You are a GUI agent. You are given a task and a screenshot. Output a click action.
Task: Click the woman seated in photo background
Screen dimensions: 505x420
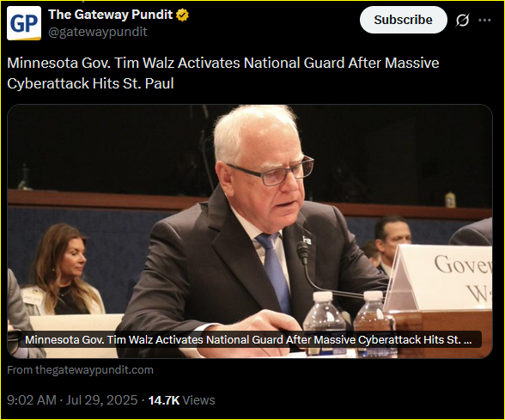[61, 269]
